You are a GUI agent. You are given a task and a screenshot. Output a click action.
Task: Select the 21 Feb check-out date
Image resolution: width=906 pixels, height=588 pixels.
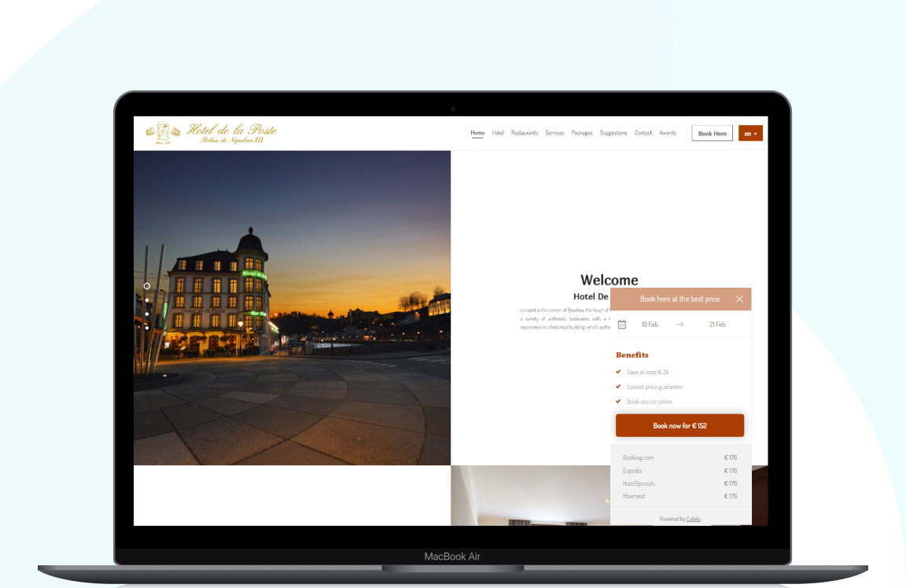717,325
